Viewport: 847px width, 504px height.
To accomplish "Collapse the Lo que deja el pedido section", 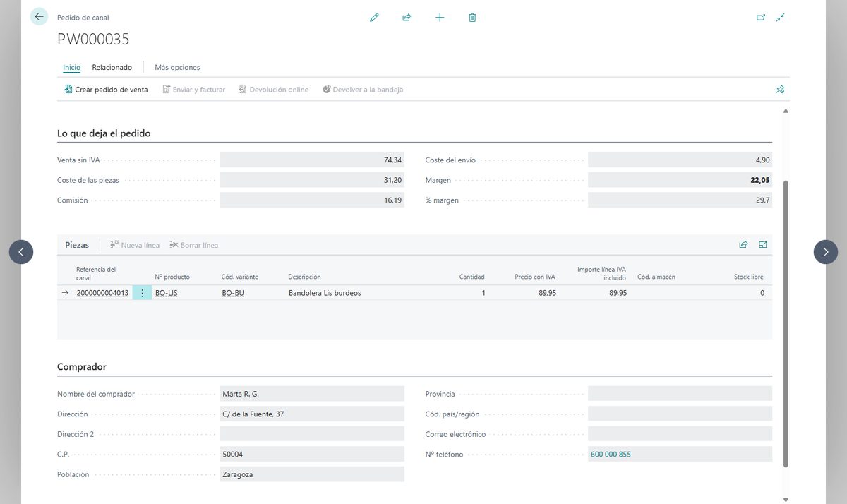I will (x=104, y=133).
